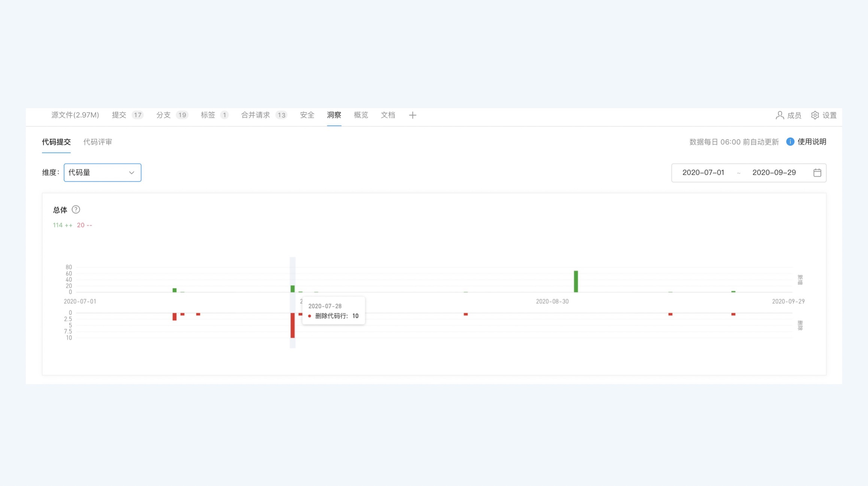The image size is (868, 486).
Task: Open the 安全 tab
Action: pos(307,115)
